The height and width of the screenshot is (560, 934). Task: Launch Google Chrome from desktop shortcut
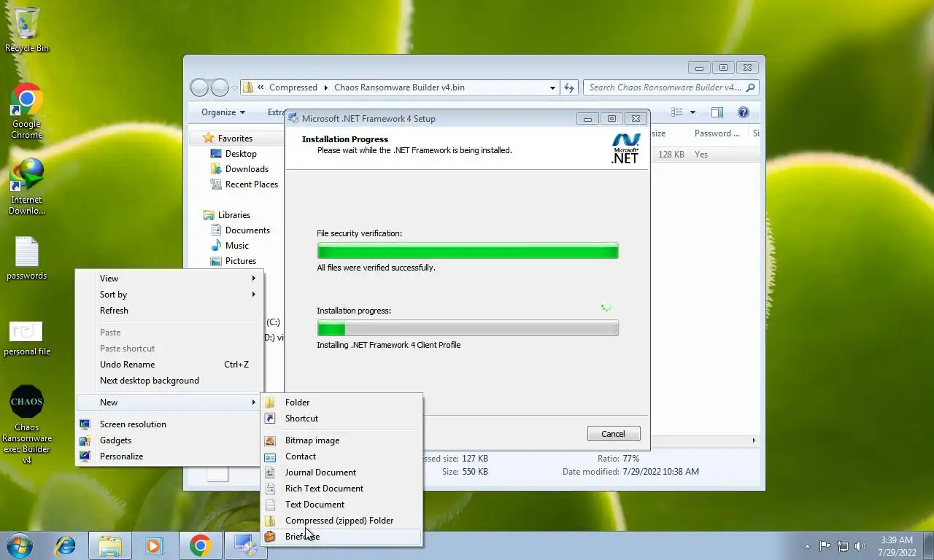pos(27,111)
